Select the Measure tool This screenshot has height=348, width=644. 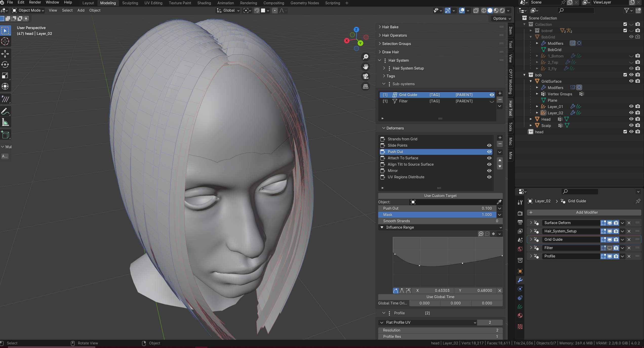coord(5,122)
